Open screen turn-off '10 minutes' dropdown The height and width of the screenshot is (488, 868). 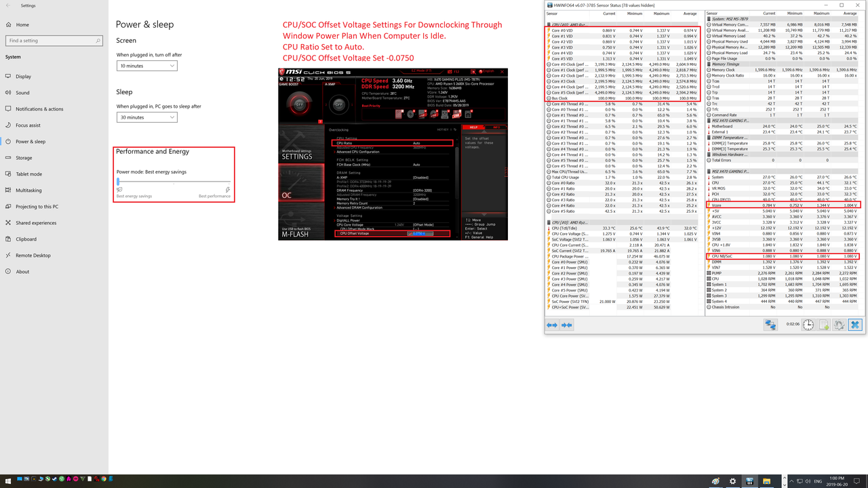[x=146, y=66]
